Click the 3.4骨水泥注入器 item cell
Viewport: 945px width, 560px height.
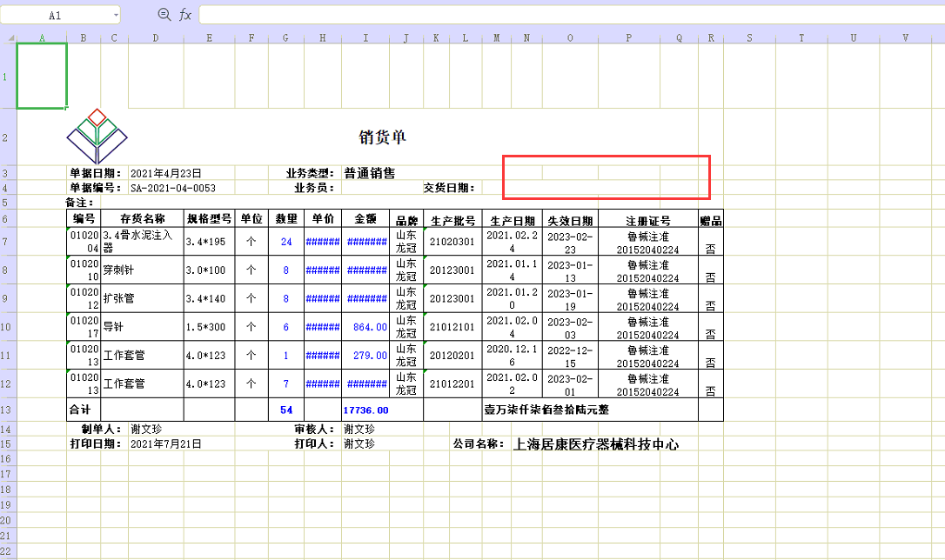[x=142, y=242]
